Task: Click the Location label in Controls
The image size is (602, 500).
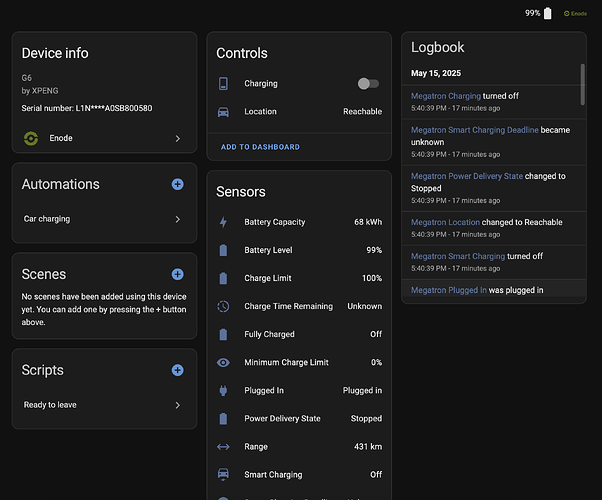Action: [x=260, y=112]
